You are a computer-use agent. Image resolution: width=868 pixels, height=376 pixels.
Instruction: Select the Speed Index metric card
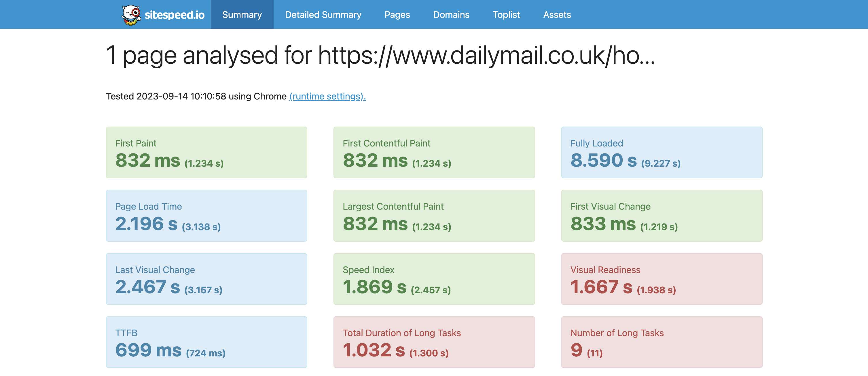click(434, 279)
